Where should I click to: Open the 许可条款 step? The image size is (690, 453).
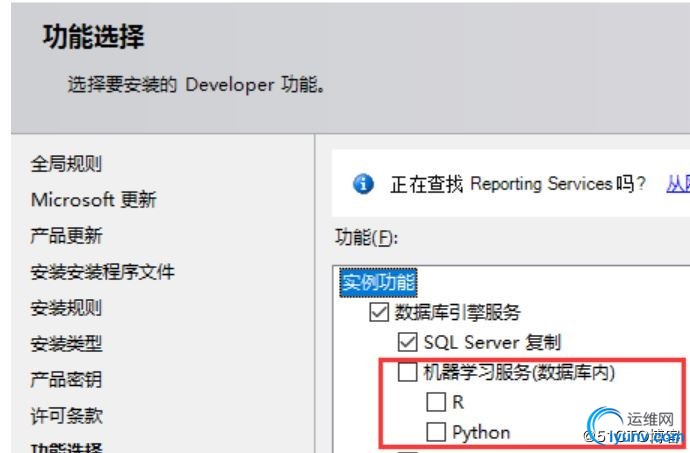(66, 416)
